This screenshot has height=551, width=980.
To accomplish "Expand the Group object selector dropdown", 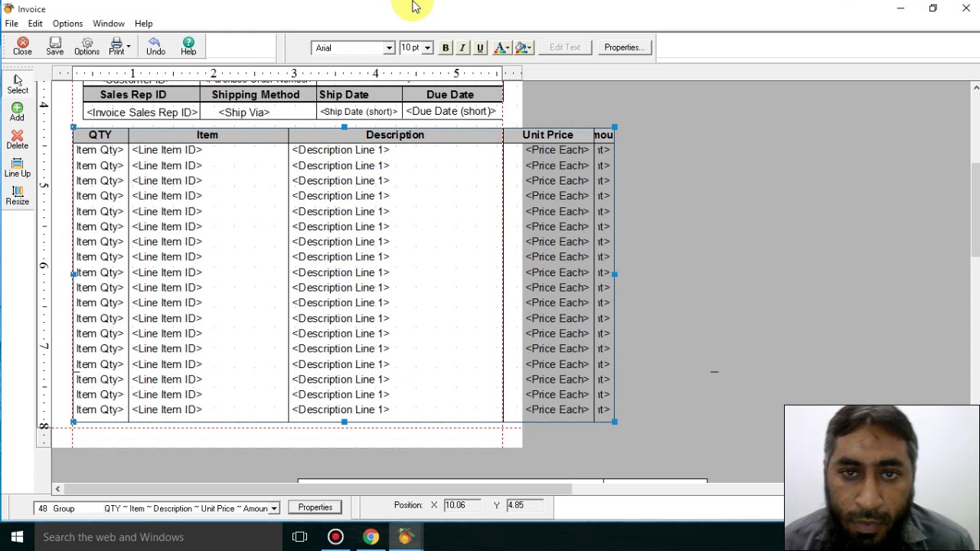I will point(273,508).
